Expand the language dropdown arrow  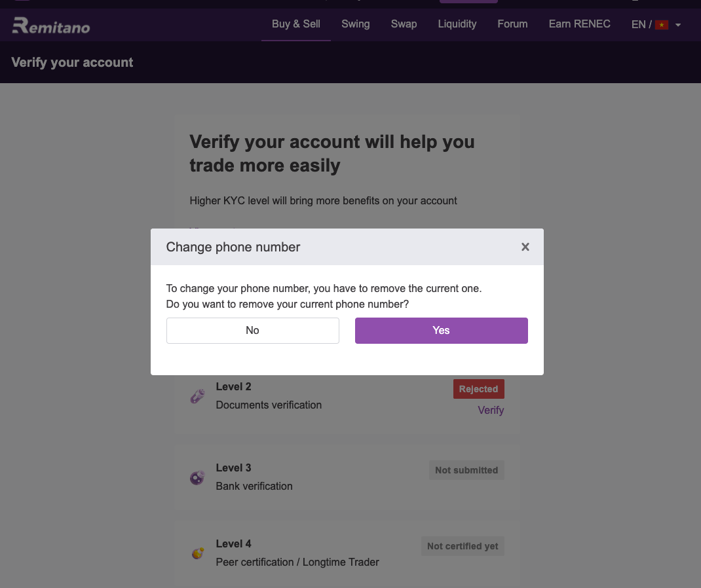tap(678, 25)
